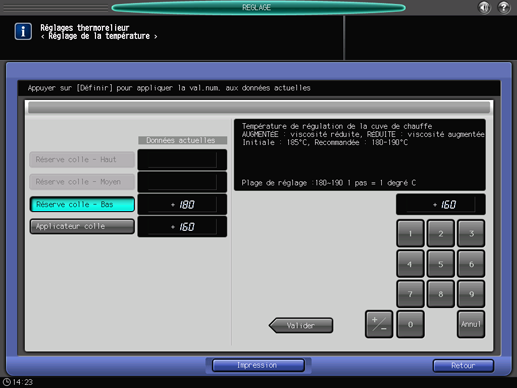Click the clock icon next to 14:23

(6, 382)
